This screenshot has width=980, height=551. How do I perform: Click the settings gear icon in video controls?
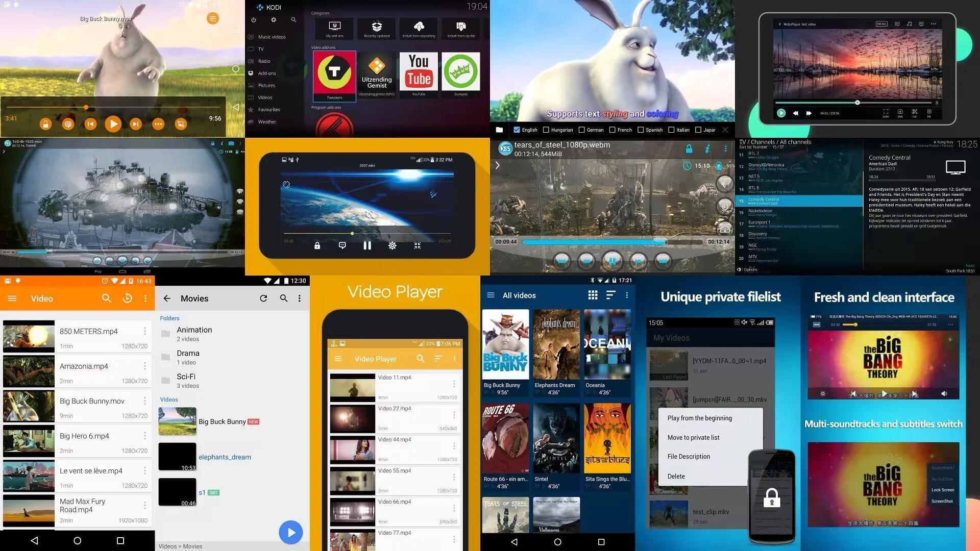click(x=391, y=245)
